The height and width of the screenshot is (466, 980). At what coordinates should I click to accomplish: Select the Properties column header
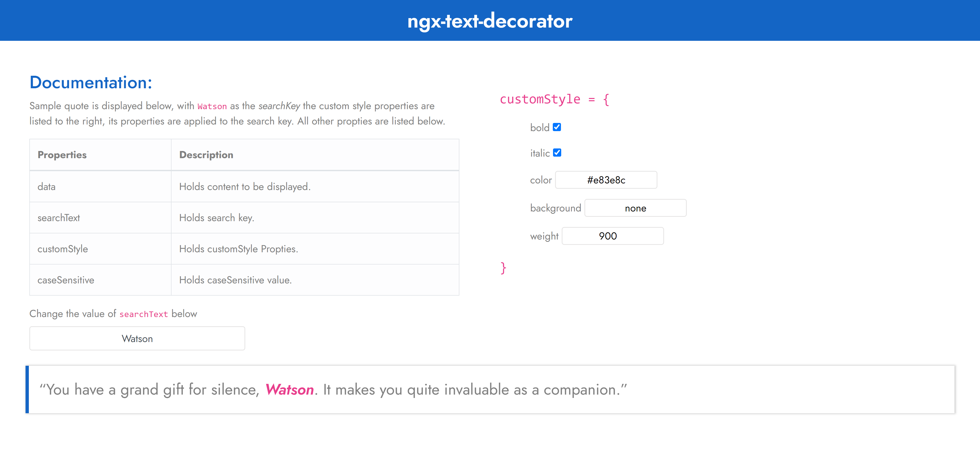(62, 155)
